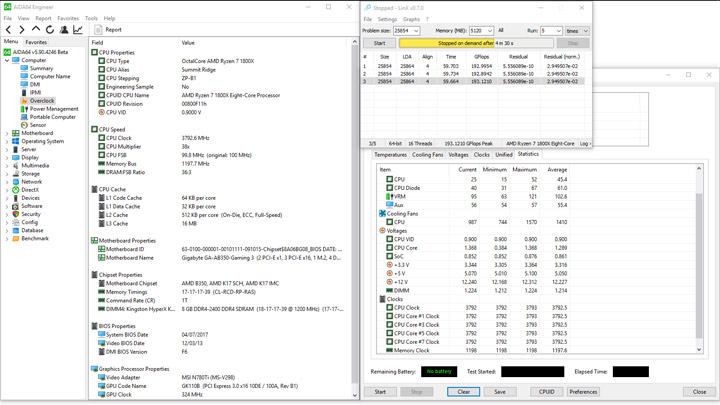Open the Summary page under Computer
Screen dimensions: 720x405
click(41, 68)
